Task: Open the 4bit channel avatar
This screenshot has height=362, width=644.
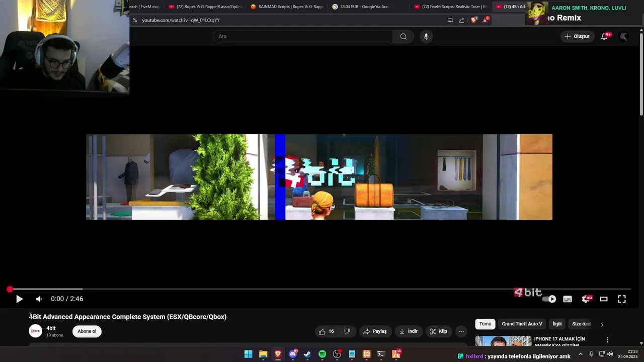Action: [35, 331]
